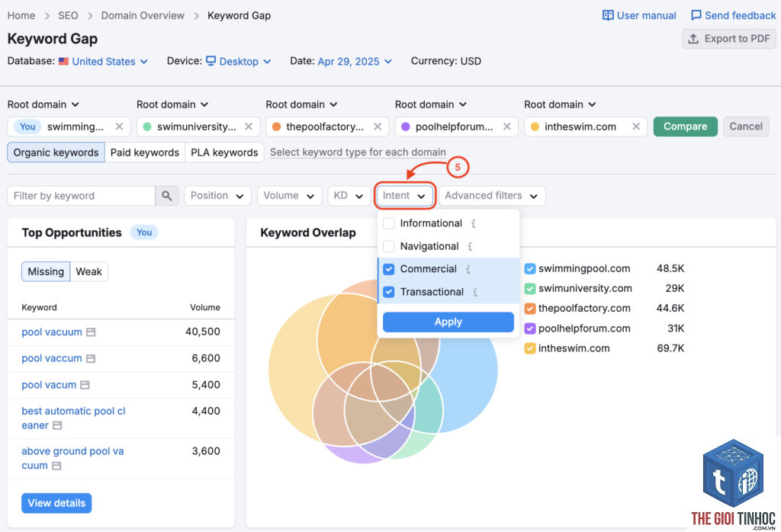Switch to the Weak tab

[x=88, y=272]
